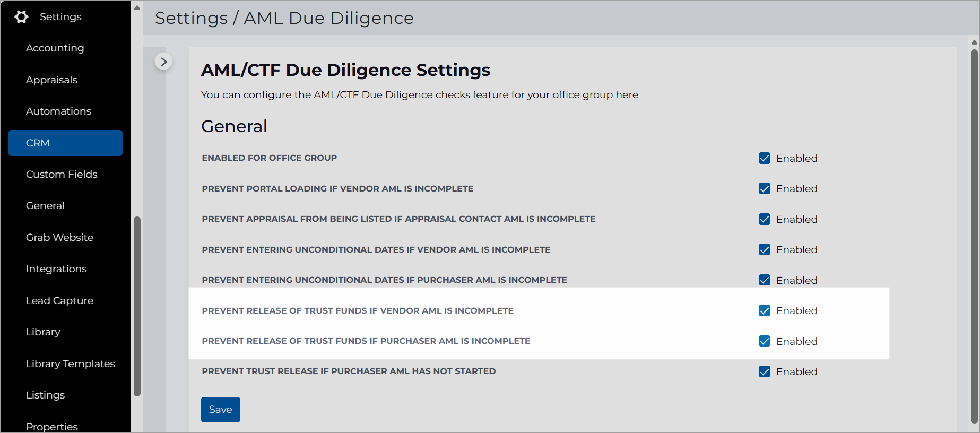This screenshot has height=433, width=980.
Task: Go to Integrations settings
Action: tap(56, 269)
